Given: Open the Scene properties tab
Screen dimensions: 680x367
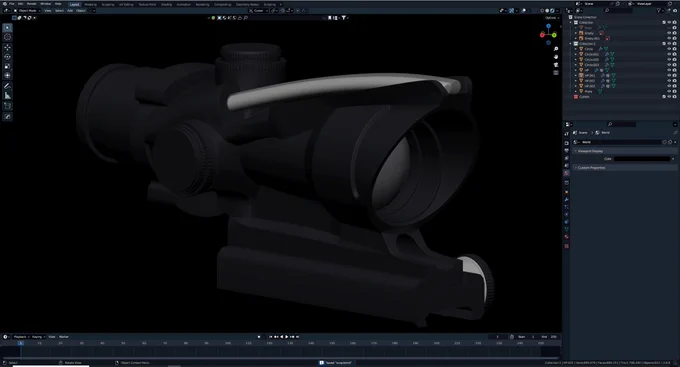Looking at the screenshot, I should tap(566, 165).
